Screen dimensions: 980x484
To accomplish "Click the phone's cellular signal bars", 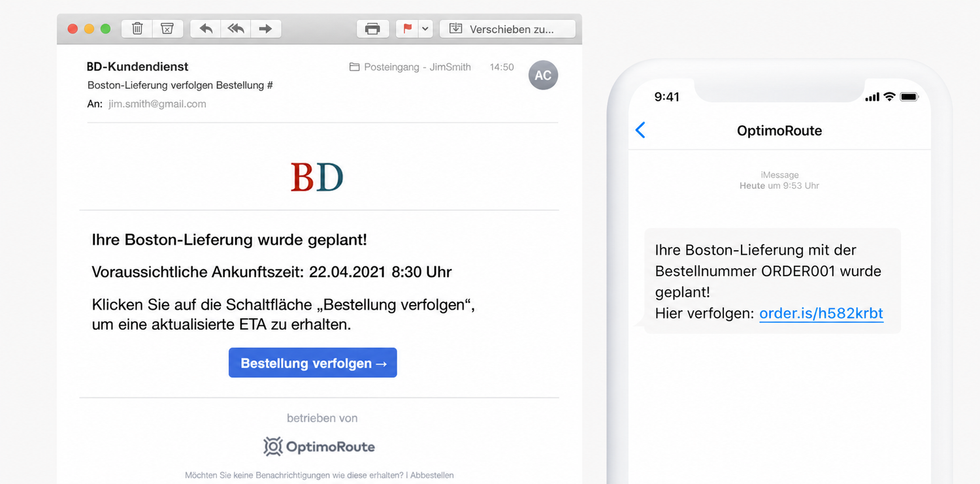I will pyautogui.click(x=872, y=97).
